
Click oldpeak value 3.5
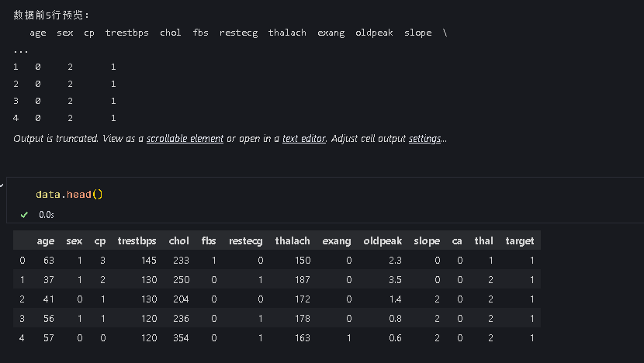tap(395, 280)
